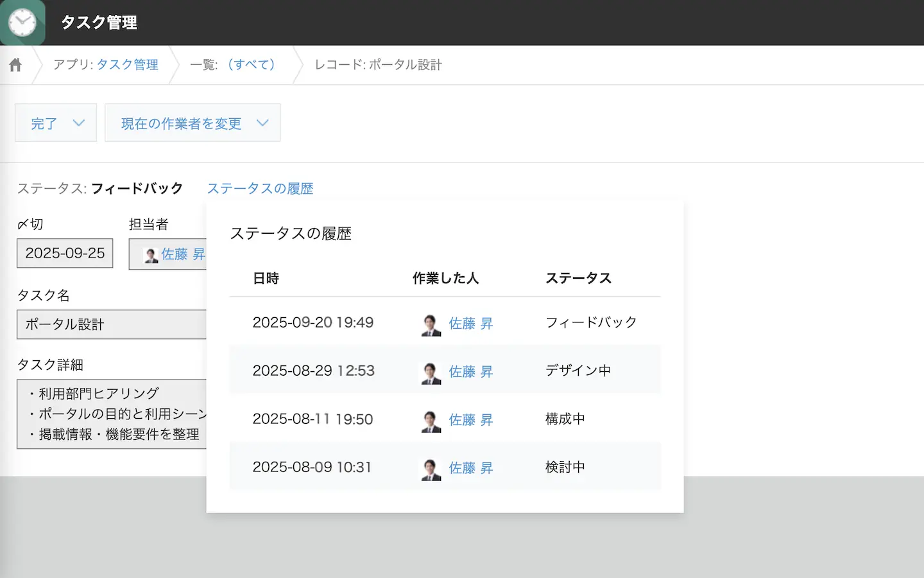The width and height of the screenshot is (924, 578).
Task: Expand the 現在の作業者を変更 dropdown arrow
Action: point(262,123)
